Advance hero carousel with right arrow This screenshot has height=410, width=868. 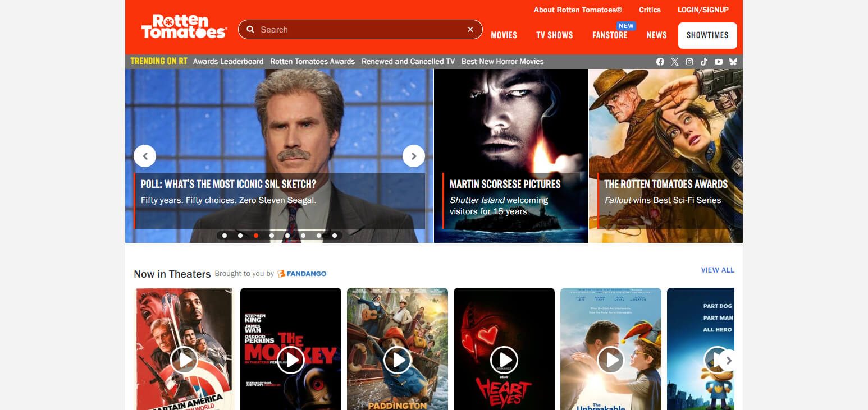pos(414,156)
